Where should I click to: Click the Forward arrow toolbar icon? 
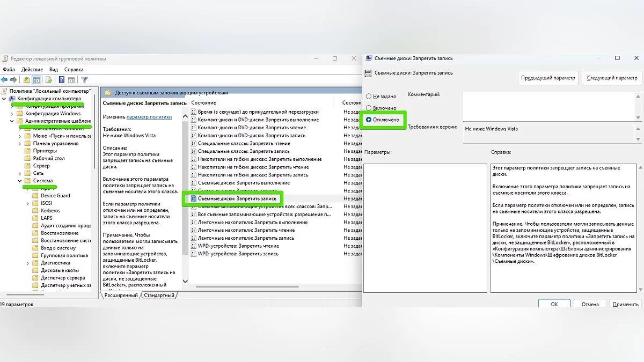(x=14, y=80)
